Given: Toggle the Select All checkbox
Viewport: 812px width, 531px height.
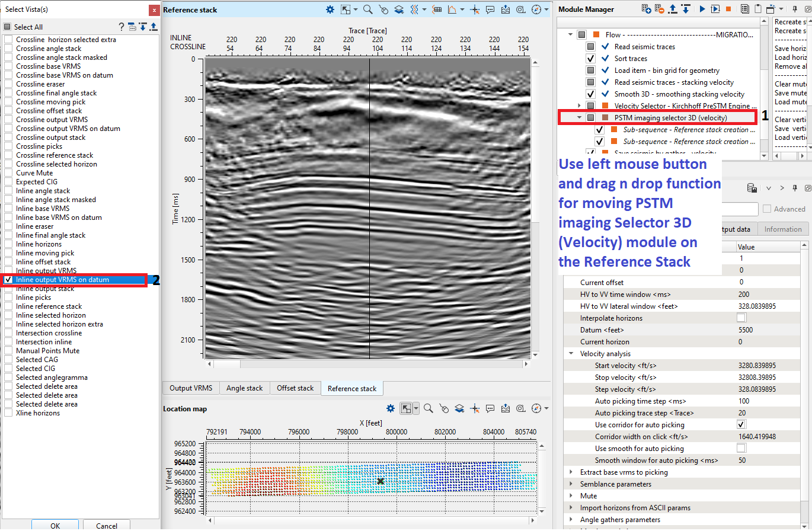Looking at the screenshot, I should 7,27.
